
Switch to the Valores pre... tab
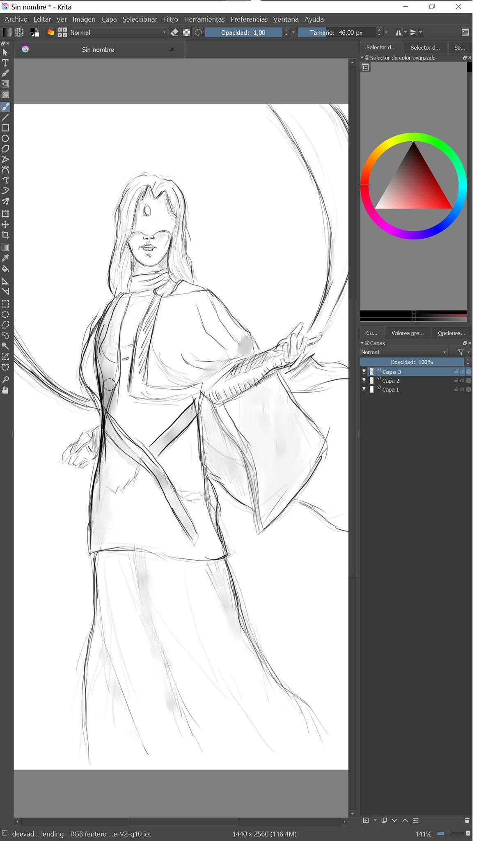pos(408,333)
